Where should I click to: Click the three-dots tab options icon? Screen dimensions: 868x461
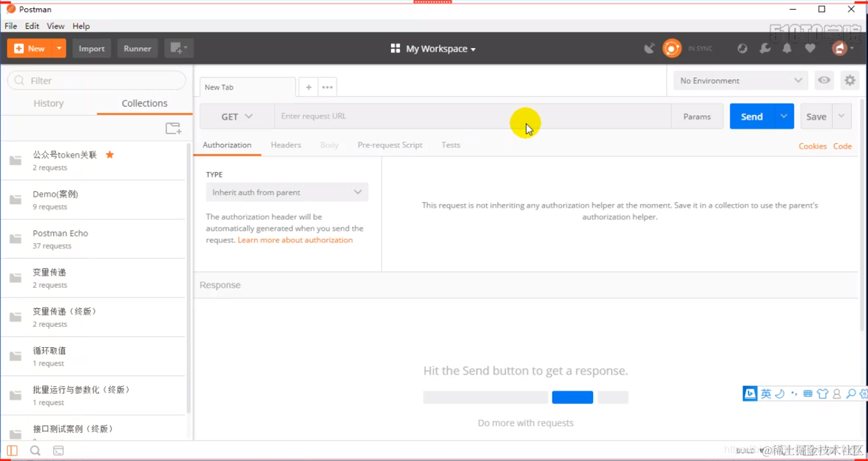[x=327, y=87]
